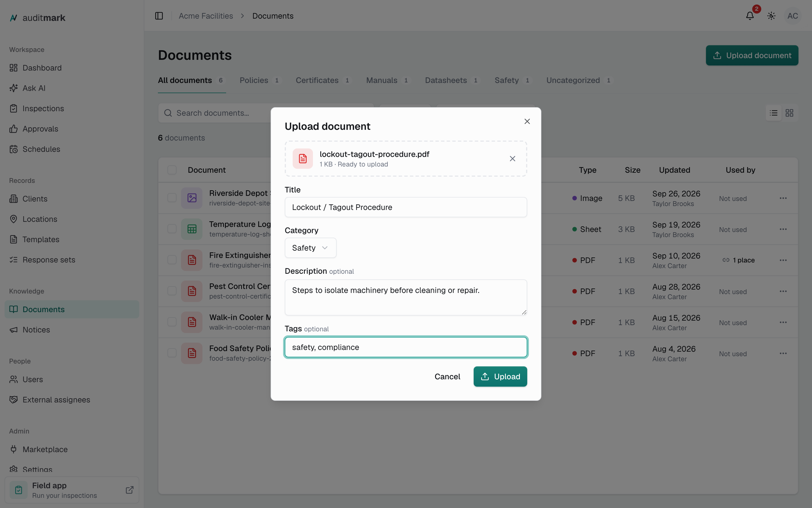
Task: Open the Field app external link
Action: point(129,490)
